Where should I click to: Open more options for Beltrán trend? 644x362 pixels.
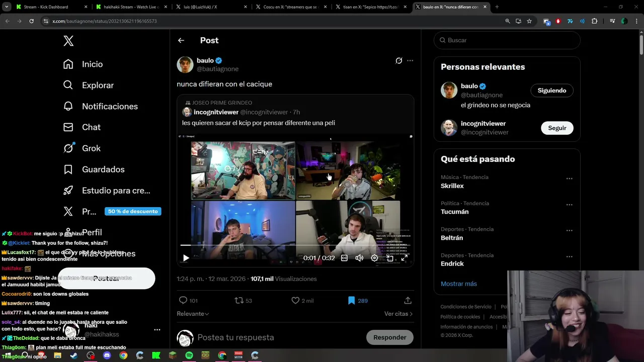pyautogui.click(x=570, y=231)
